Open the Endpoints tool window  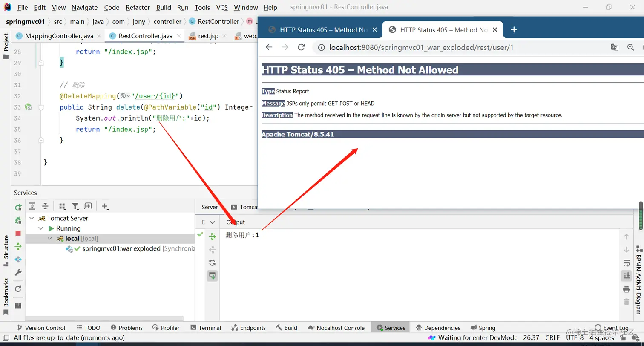(x=248, y=328)
